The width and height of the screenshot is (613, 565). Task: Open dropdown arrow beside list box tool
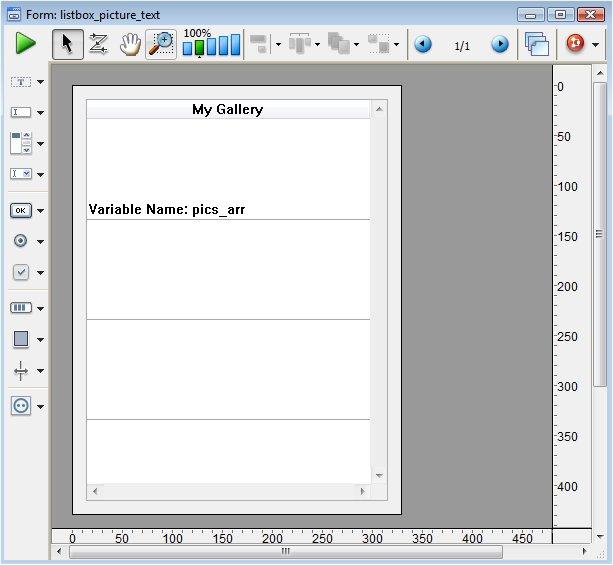tap(41, 145)
